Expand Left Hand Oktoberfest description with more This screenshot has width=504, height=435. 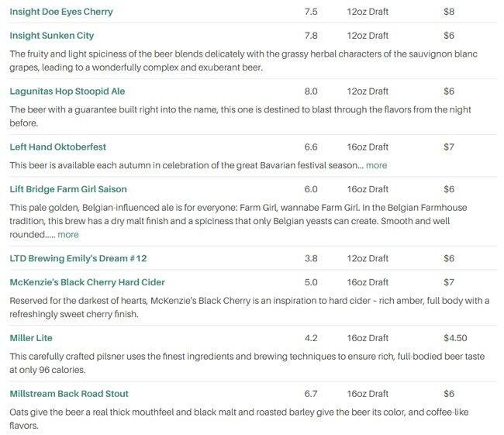(376, 165)
